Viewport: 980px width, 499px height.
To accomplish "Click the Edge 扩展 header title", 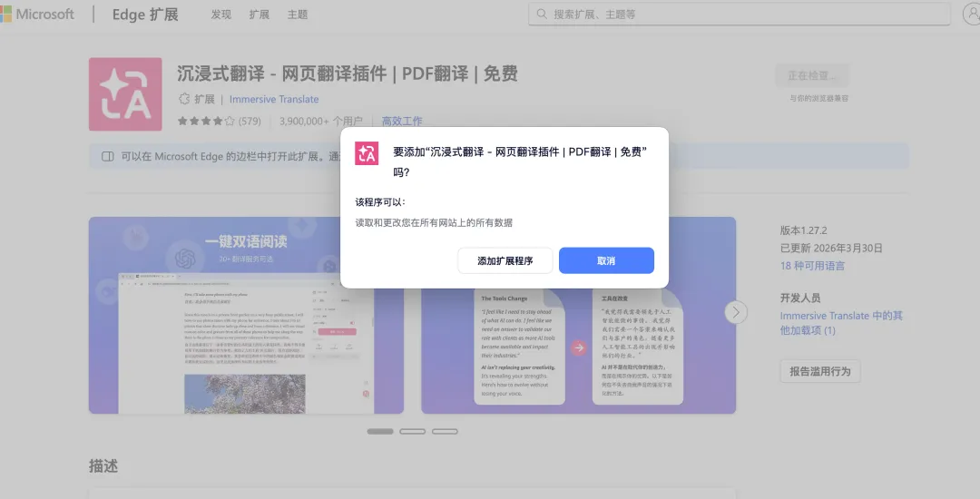I will click(x=145, y=15).
